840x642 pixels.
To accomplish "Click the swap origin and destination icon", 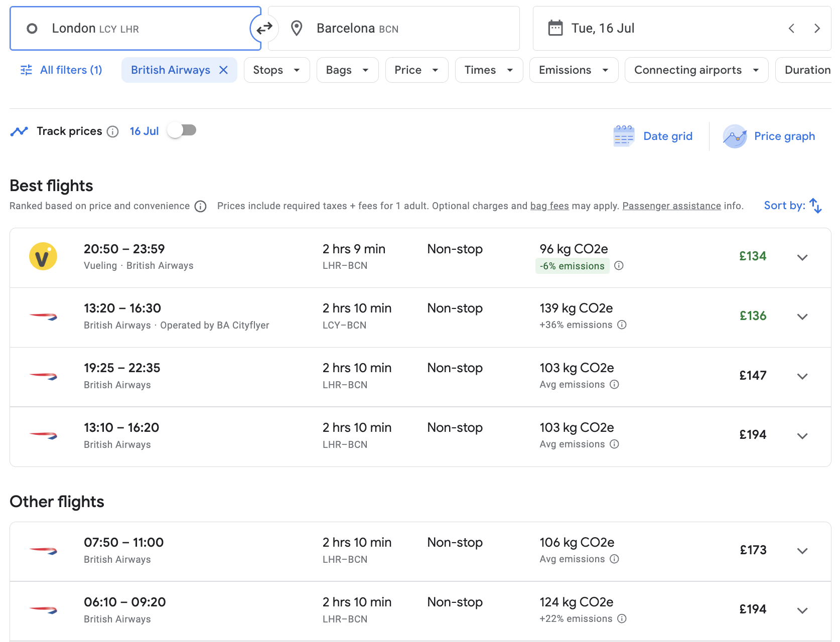I will (264, 29).
